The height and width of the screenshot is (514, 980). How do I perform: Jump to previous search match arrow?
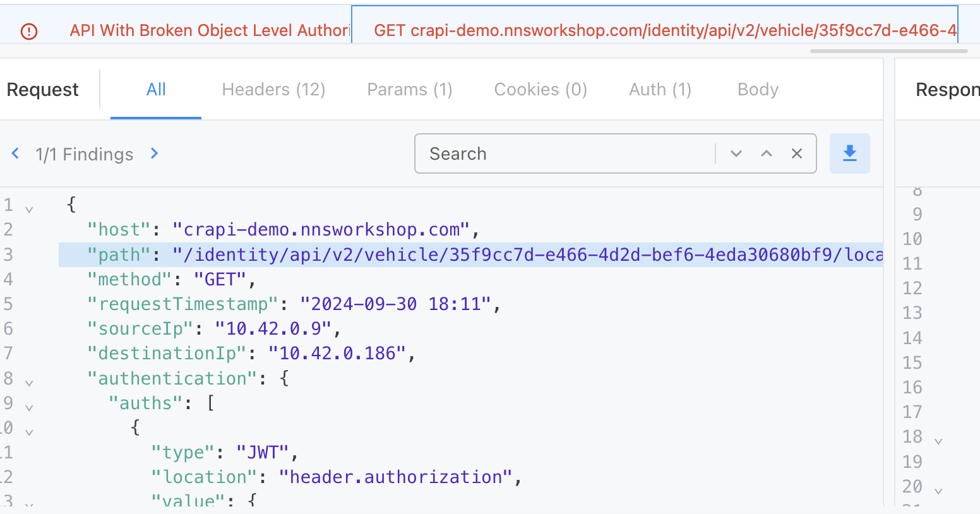[x=767, y=153]
